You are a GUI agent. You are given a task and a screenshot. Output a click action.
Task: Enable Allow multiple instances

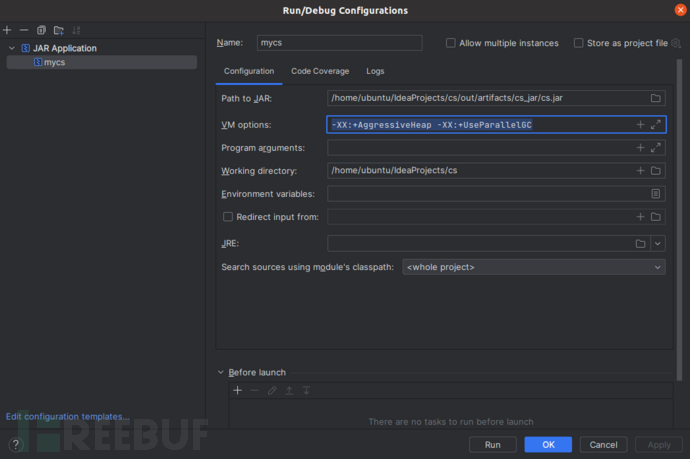point(451,43)
